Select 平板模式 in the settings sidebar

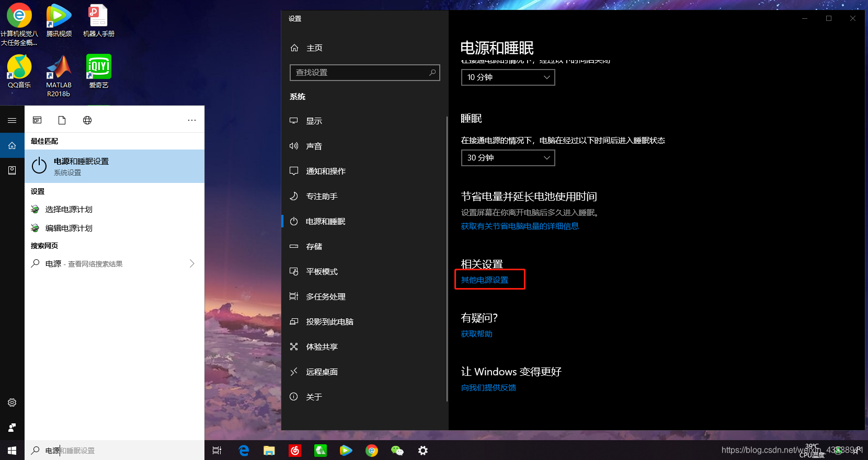point(364,271)
